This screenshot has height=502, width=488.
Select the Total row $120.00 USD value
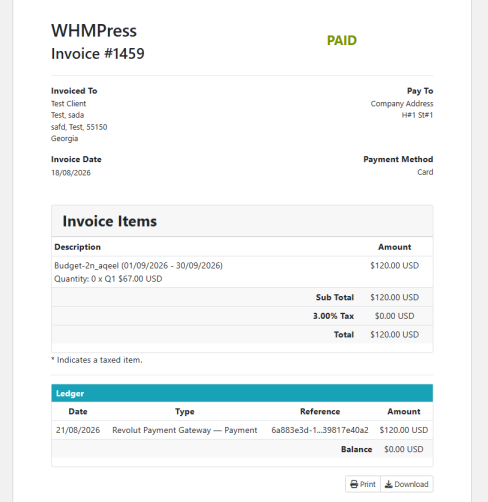click(394, 335)
